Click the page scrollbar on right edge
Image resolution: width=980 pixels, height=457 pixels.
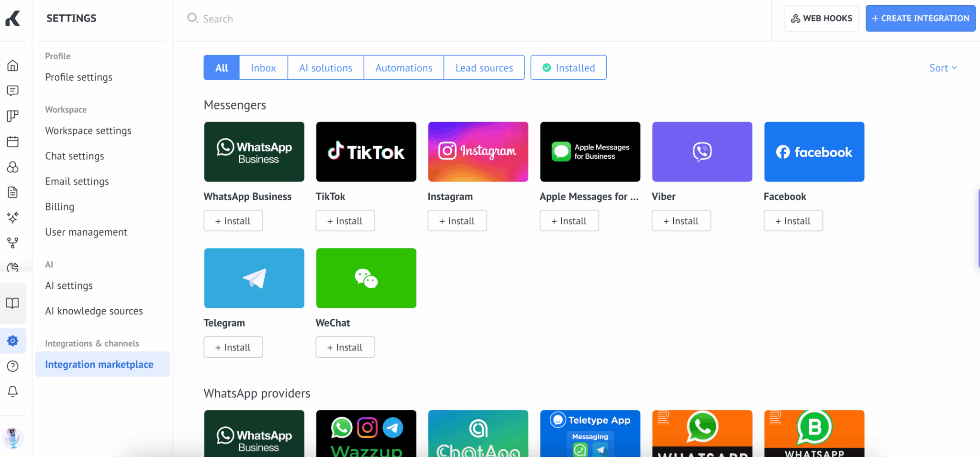978,228
